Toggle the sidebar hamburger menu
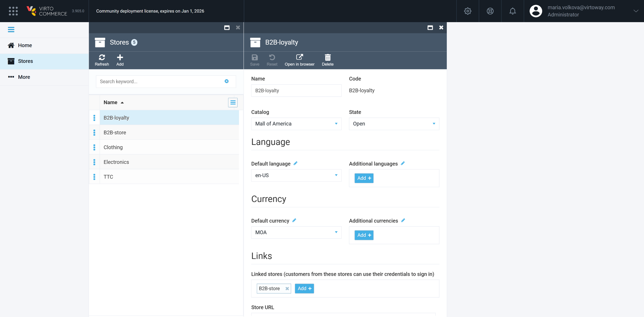 11,30
